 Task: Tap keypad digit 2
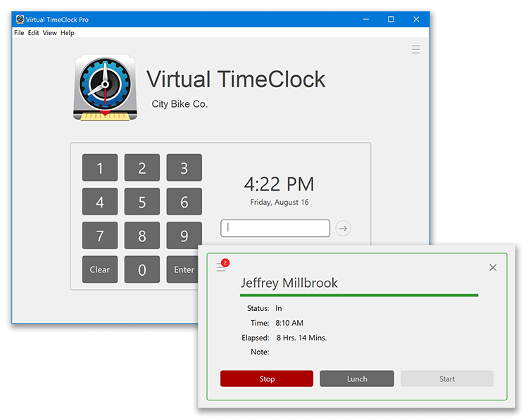tap(142, 167)
